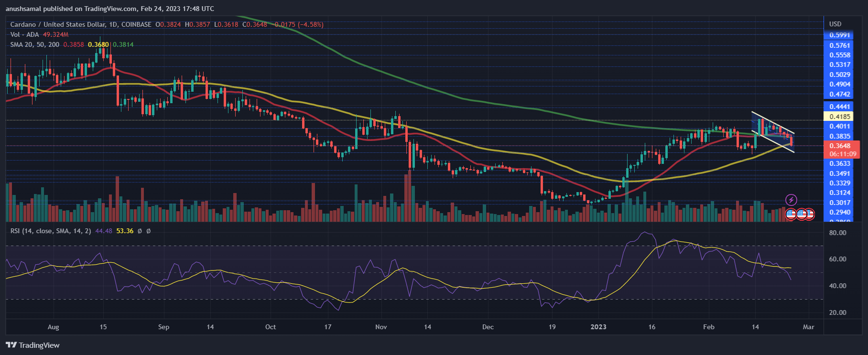
Task: Click the 06:11:09 bar countdown label
Action: [x=843, y=154]
